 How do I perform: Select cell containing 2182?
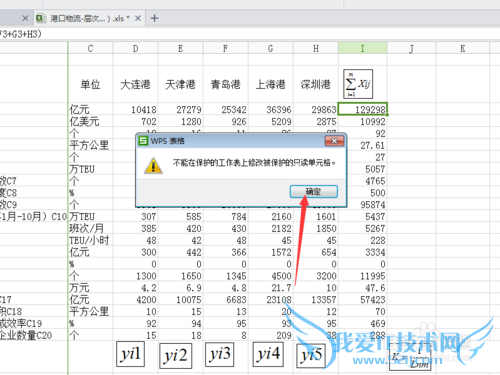click(x=270, y=229)
